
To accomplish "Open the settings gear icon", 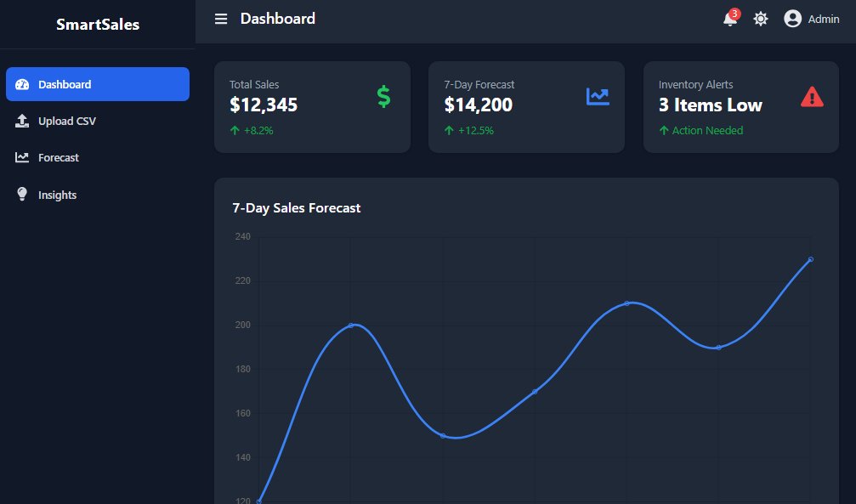I will click(760, 18).
